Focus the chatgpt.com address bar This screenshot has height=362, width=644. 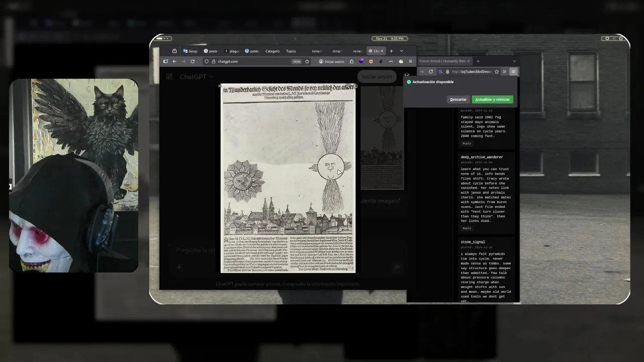[257, 61]
